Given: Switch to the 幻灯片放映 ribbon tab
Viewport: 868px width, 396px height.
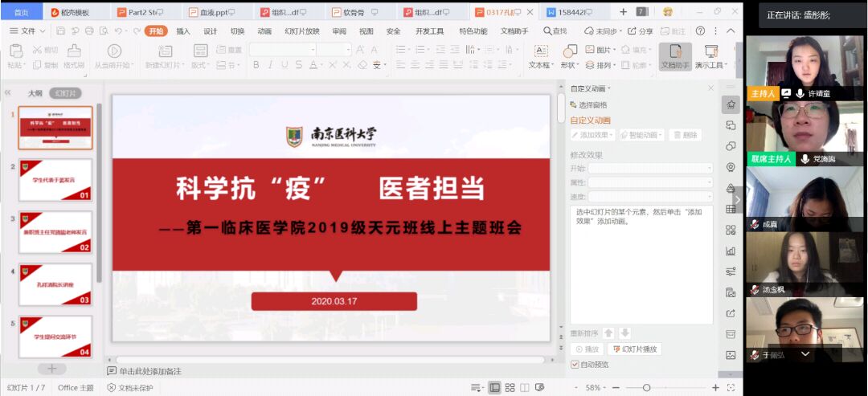Looking at the screenshot, I should click(301, 31).
